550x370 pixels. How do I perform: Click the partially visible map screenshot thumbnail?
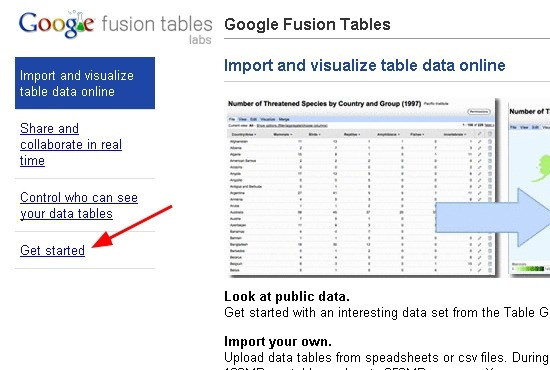click(x=529, y=187)
